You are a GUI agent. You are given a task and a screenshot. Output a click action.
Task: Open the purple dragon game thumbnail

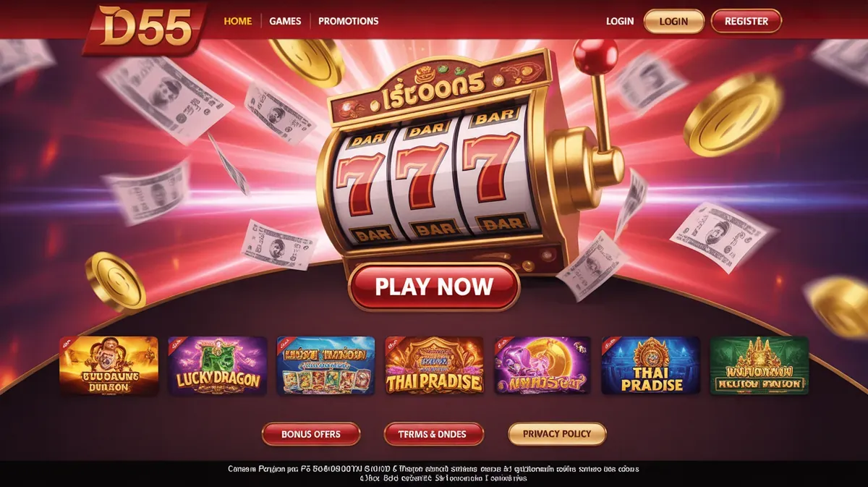(x=542, y=365)
